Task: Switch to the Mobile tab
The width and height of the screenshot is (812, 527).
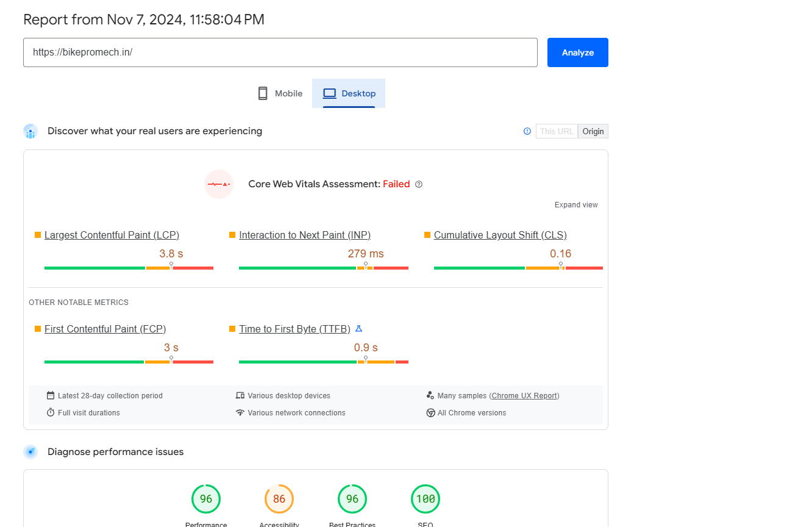Action: pos(280,93)
